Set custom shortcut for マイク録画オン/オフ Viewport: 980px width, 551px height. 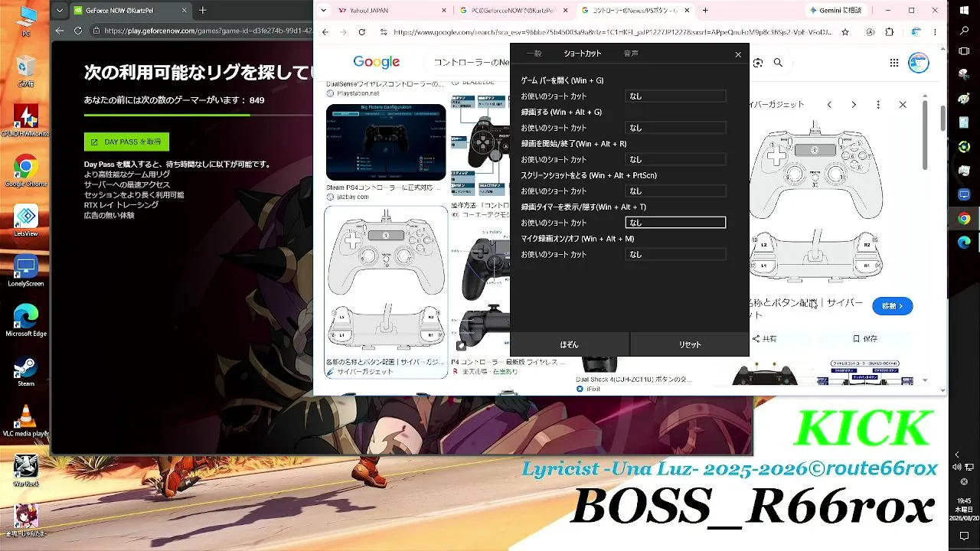[x=675, y=254]
